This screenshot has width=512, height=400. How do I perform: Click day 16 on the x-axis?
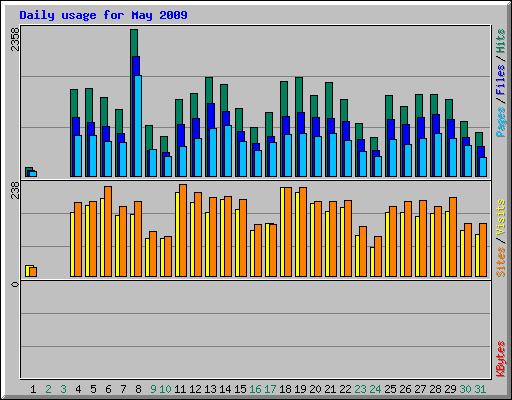coord(255,389)
